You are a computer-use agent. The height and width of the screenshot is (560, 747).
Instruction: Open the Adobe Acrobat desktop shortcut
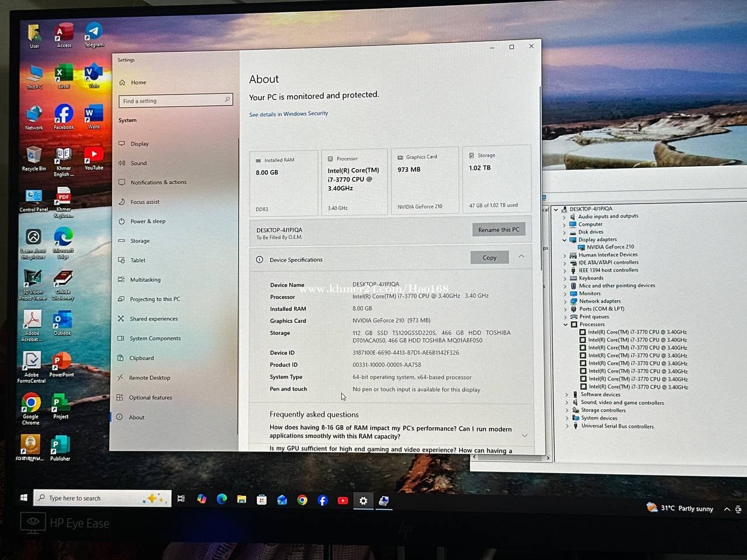point(32,321)
